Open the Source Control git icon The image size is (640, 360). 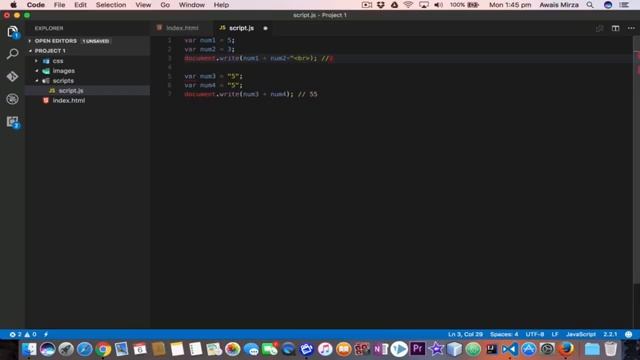click(13, 76)
